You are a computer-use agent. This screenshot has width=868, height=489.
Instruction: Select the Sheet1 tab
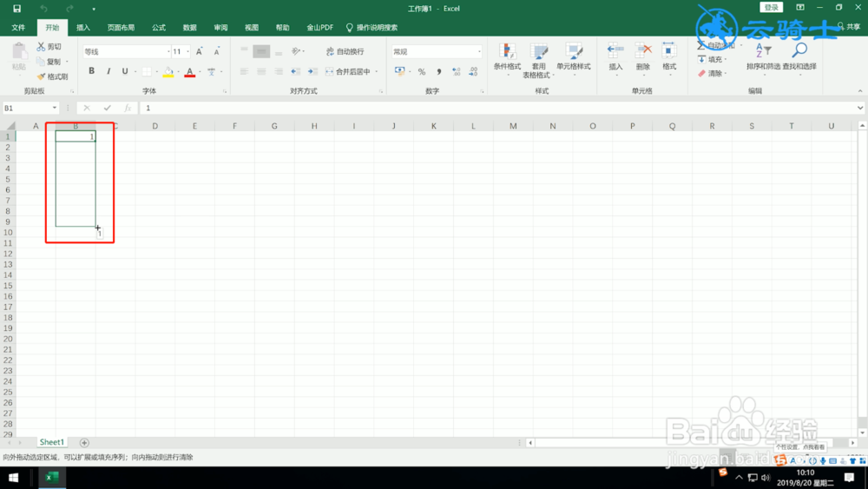click(x=51, y=442)
